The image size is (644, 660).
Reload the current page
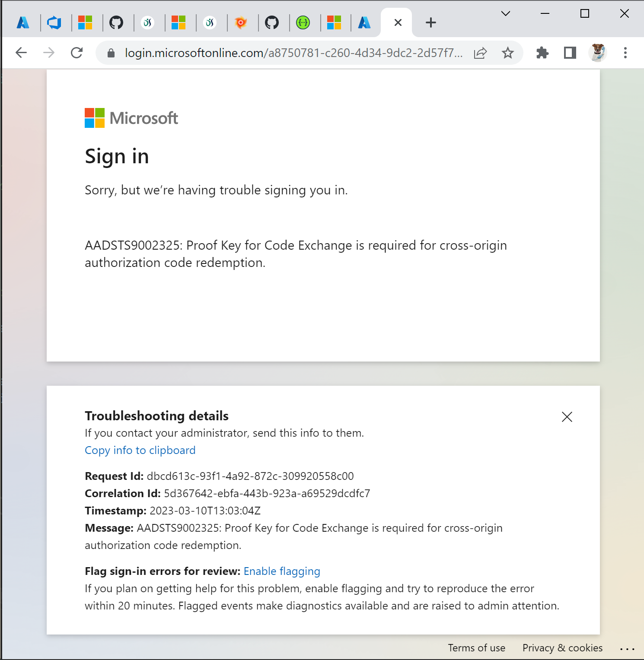pos(77,53)
